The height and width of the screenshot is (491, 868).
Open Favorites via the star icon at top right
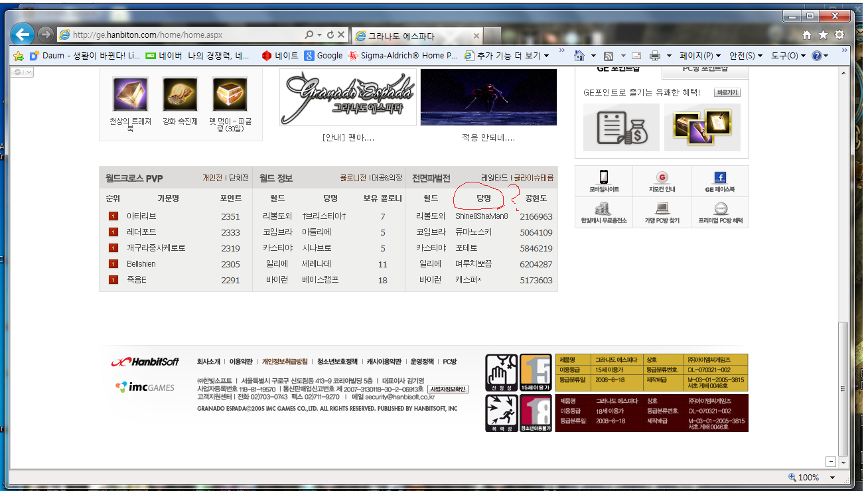823,35
